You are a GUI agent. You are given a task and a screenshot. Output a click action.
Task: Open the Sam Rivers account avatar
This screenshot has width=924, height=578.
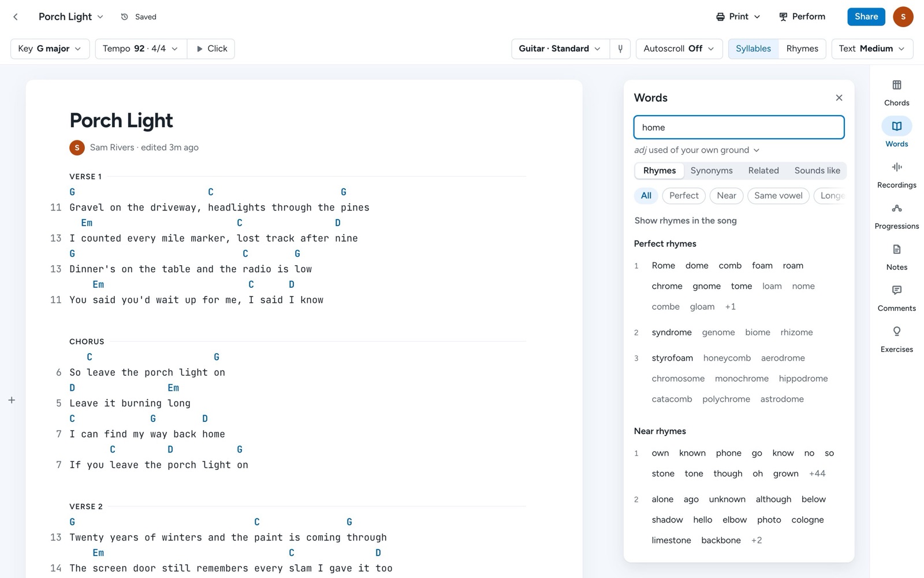point(903,17)
